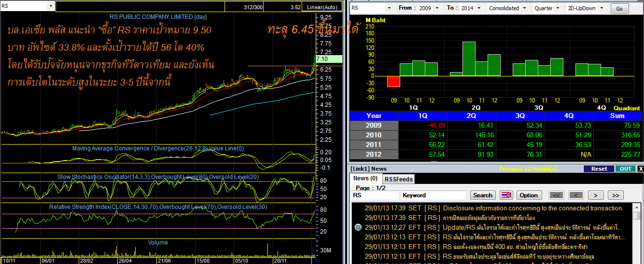Click the Page : 1/2 indicator

pyautogui.click(x=371, y=187)
